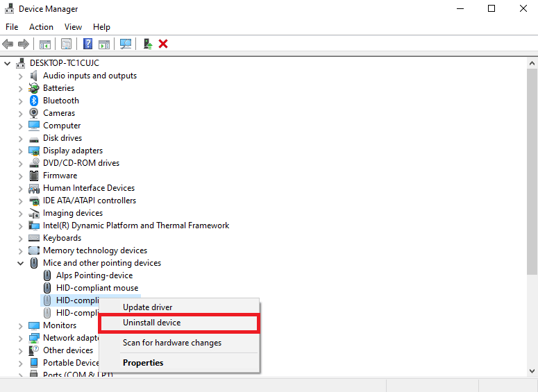Expand the Disk drives category
The height and width of the screenshot is (392, 538).
pyautogui.click(x=21, y=139)
